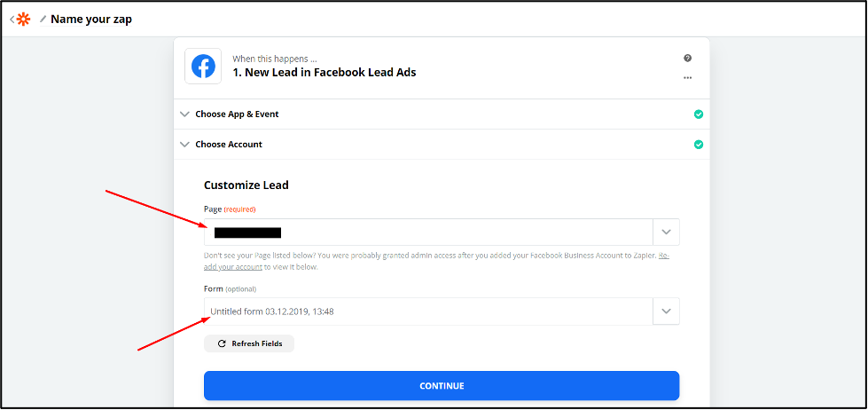The image size is (868, 410).
Task: Open the Page dropdown arrow
Action: pyautogui.click(x=667, y=233)
